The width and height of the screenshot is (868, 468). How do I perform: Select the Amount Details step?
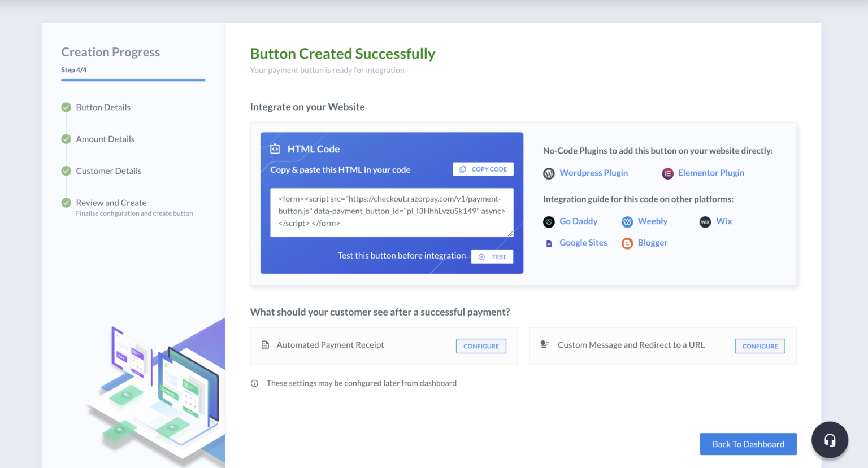click(105, 139)
